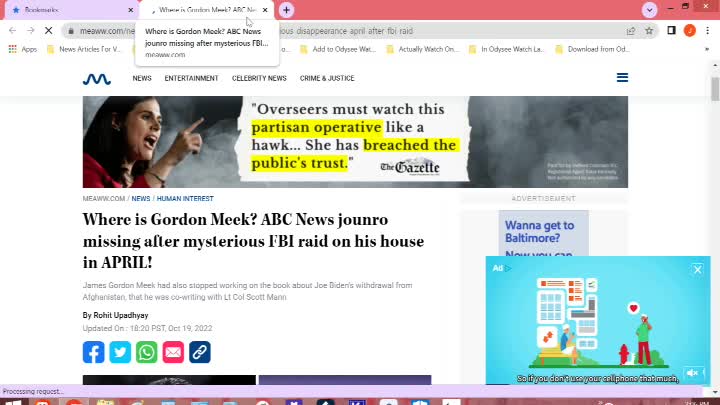Open the Chrome profile avatar
The height and width of the screenshot is (405, 720).
pyautogui.click(x=690, y=30)
